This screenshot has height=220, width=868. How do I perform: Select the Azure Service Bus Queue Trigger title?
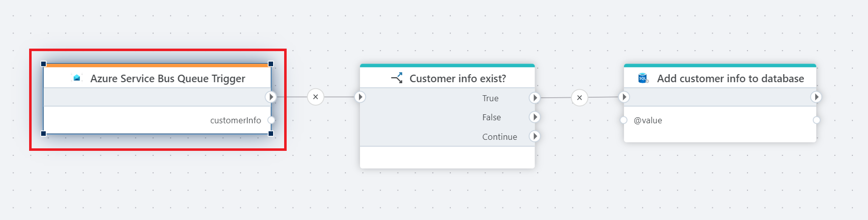click(x=168, y=79)
